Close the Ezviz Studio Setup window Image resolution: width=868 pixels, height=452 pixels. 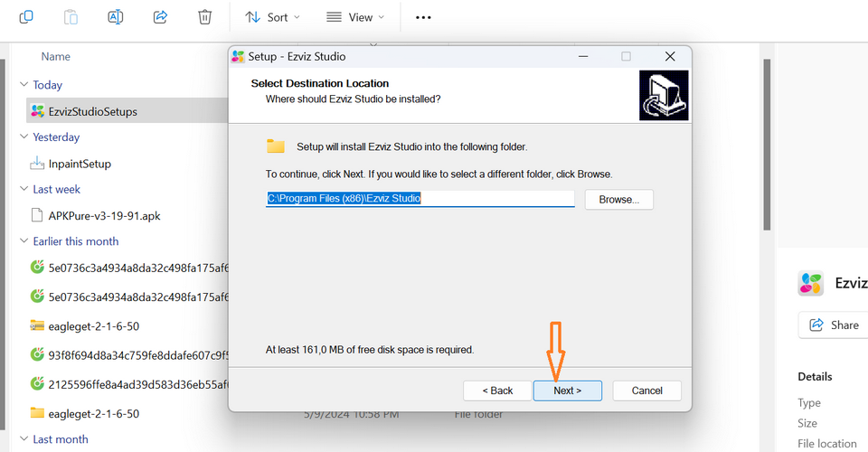pyautogui.click(x=670, y=56)
